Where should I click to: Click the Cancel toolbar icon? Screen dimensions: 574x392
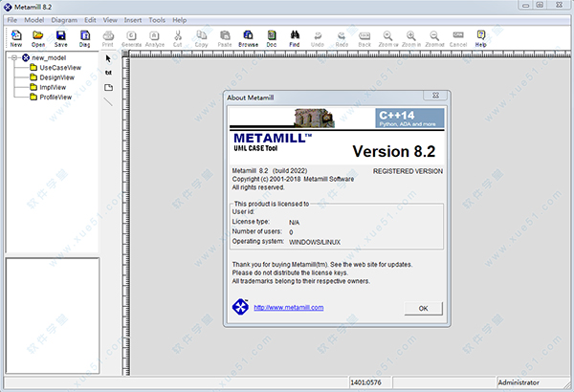point(458,38)
